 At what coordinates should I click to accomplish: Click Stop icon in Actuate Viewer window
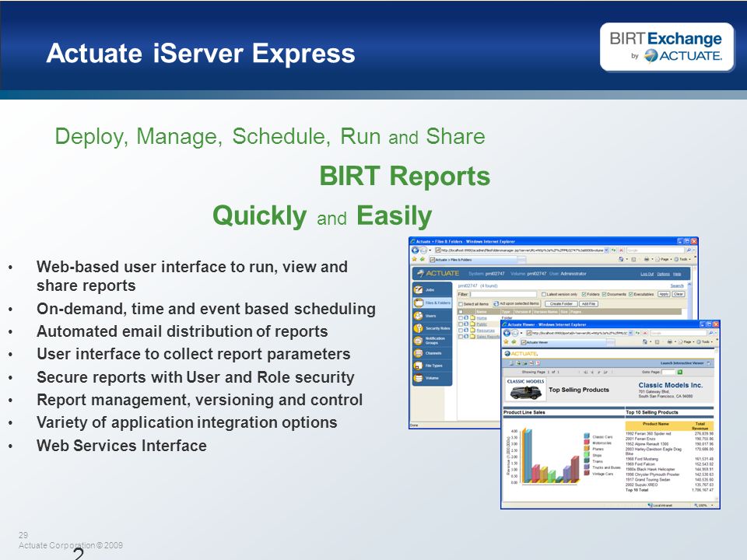tap(644, 333)
